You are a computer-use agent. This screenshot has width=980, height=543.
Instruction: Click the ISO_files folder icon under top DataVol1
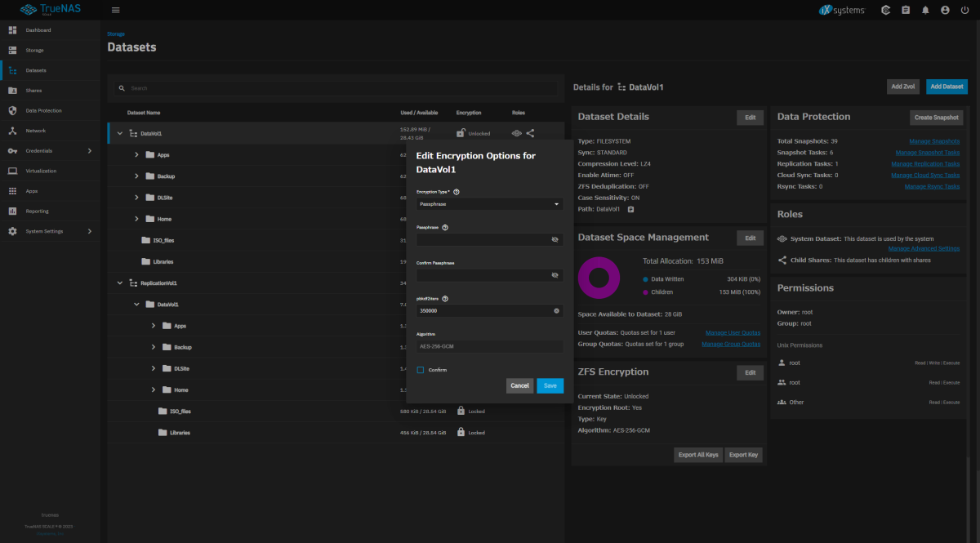pyautogui.click(x=145, y=240)
